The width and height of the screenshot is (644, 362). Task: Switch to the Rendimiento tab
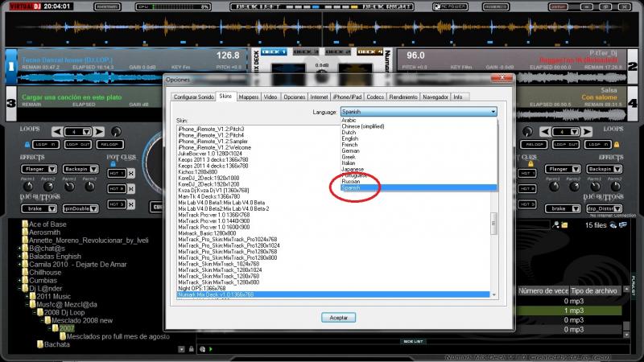coord(403,97)
